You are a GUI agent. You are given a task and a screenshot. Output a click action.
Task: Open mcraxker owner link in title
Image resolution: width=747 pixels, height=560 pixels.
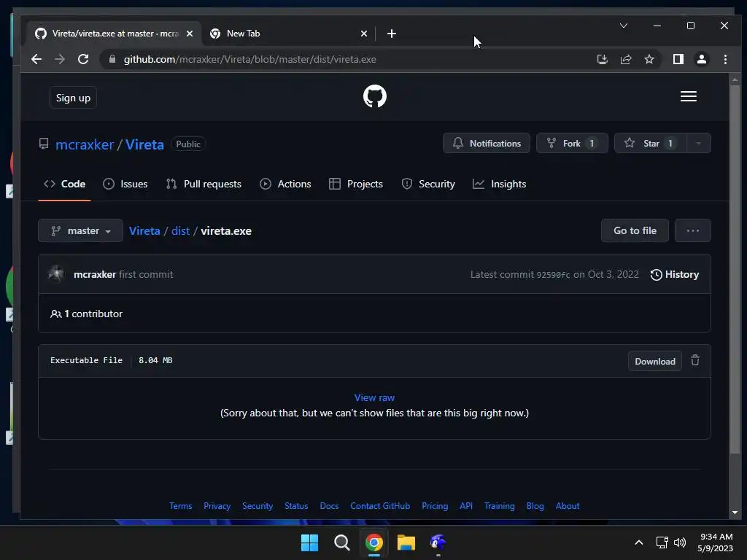click(85, 144)
